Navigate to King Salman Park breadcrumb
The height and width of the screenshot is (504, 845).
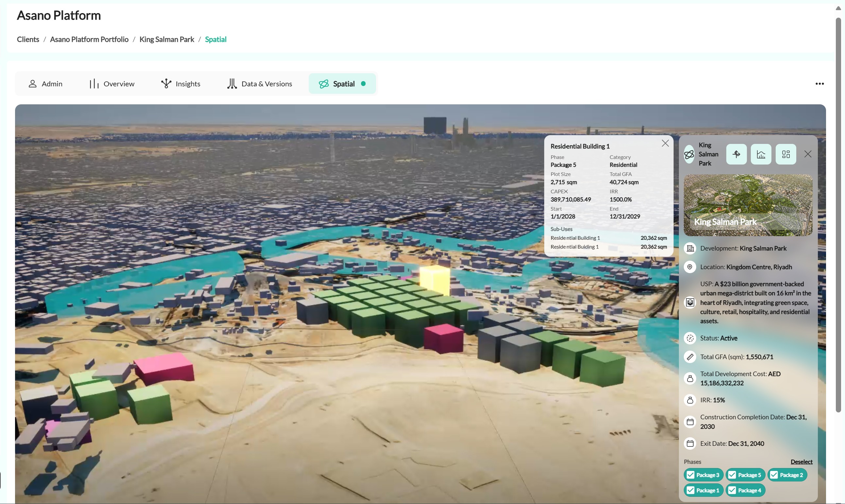coord(167,39)
